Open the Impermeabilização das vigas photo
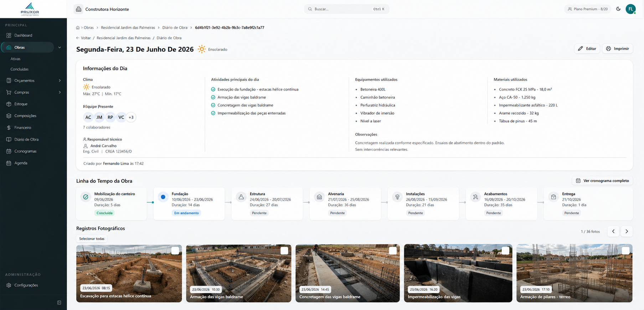Viewport: 644px width, 310px height. [x=458, y=273]
